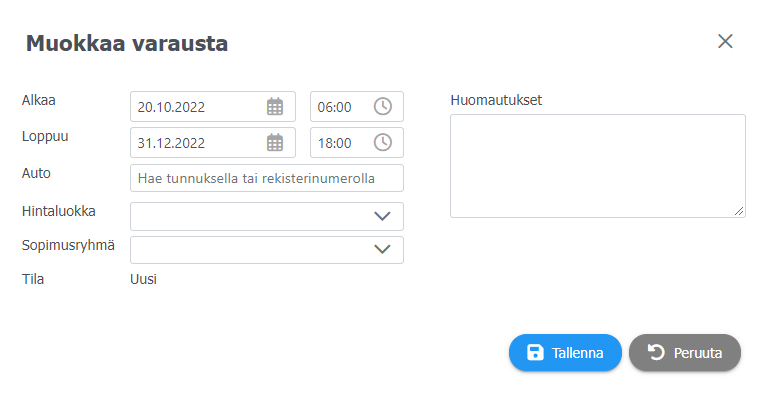Click the Auto search input field
Viewport: 767px width, 404px height.
[x=267, y=178]
